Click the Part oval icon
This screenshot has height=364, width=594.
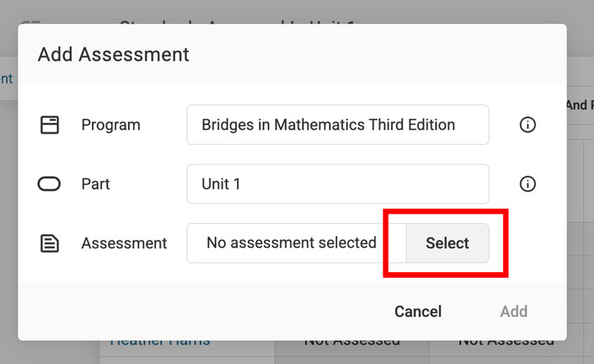[x=50, y=184]
